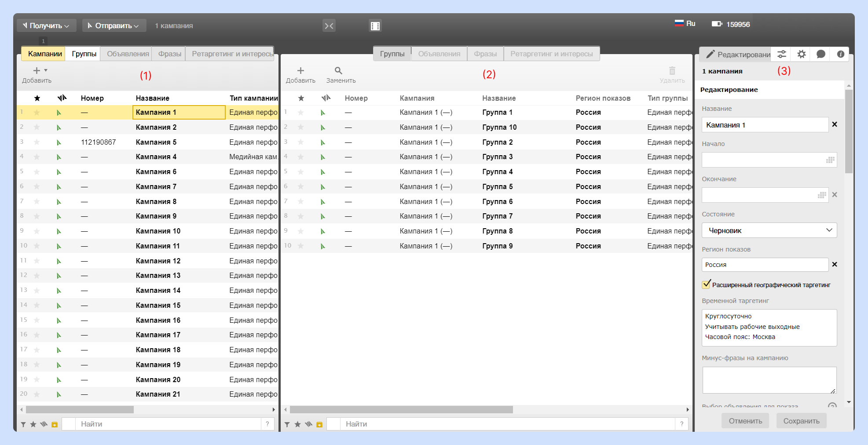Click the search help question mark under campaigns

[x=267, y=424]
